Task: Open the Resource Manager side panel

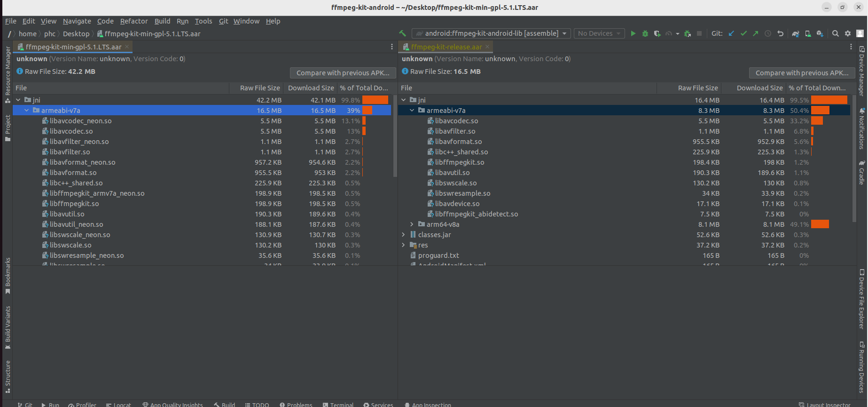Action: pyautogui.click(x=8, y=74)
